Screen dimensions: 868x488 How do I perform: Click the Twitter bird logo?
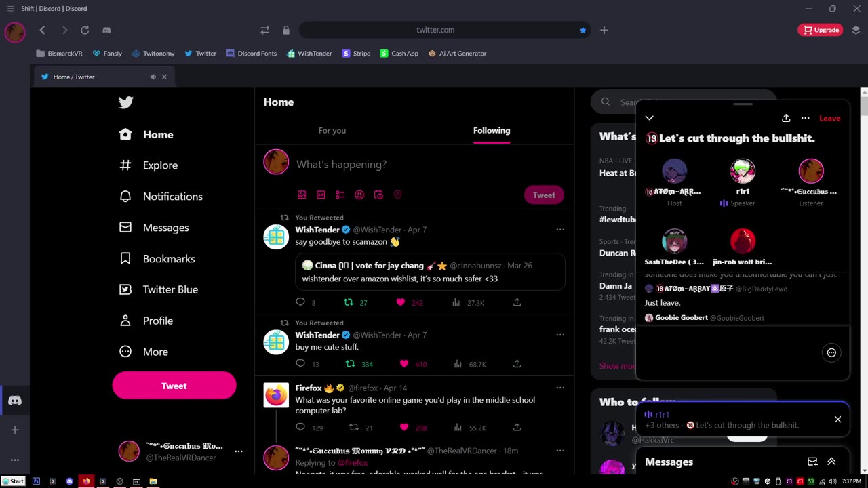126,102
